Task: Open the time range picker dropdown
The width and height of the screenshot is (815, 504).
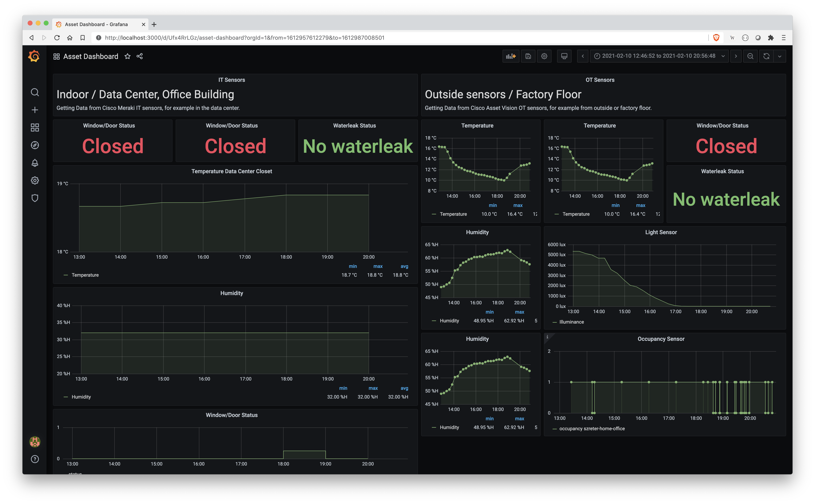Action: click(x=659, y=56)
